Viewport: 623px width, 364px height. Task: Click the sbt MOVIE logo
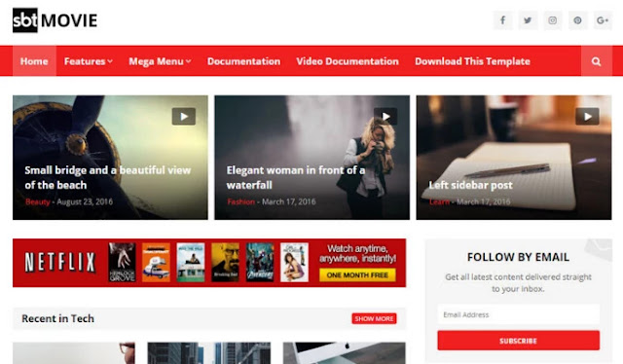(x=55, y=20)
